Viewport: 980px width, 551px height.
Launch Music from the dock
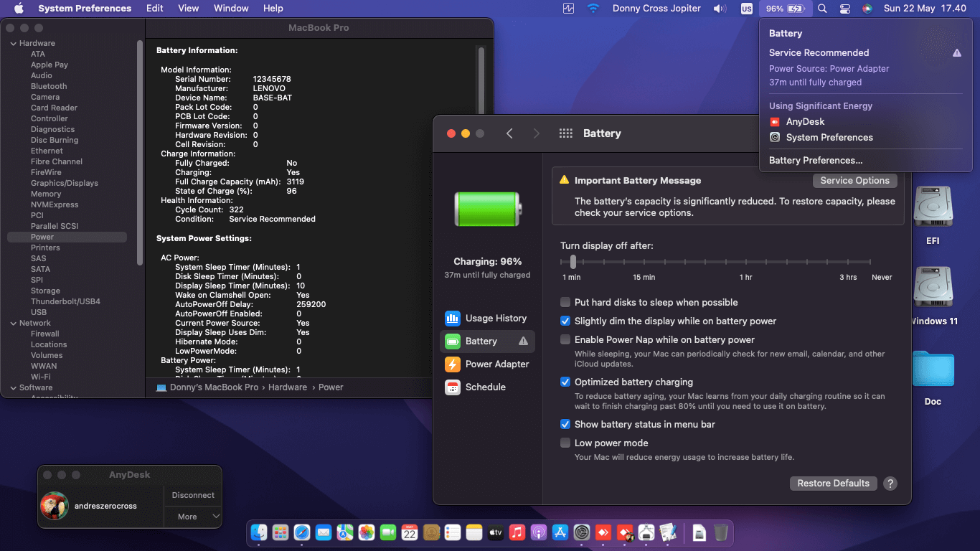517,532
